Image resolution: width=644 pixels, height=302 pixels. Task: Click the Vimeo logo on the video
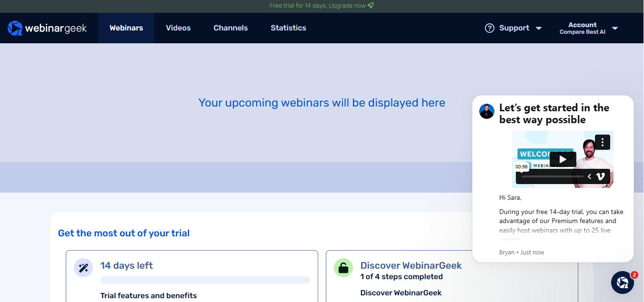point(600,176)
